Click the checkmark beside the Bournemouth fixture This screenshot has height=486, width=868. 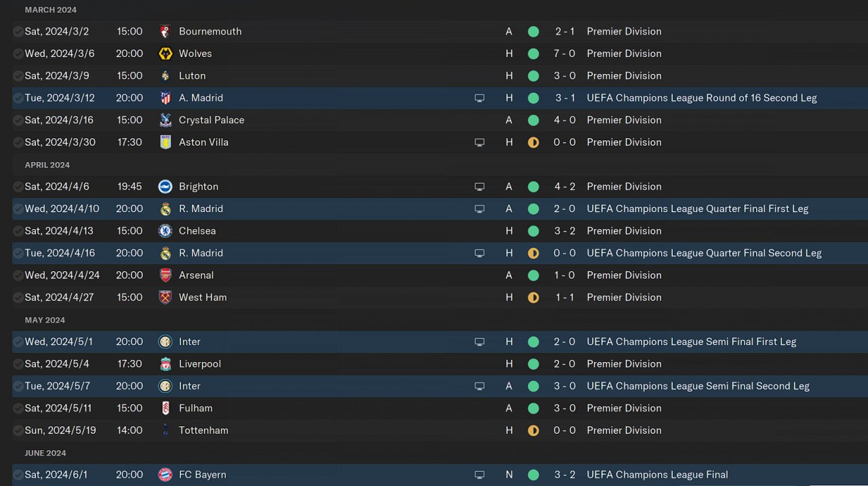[18, 31]
